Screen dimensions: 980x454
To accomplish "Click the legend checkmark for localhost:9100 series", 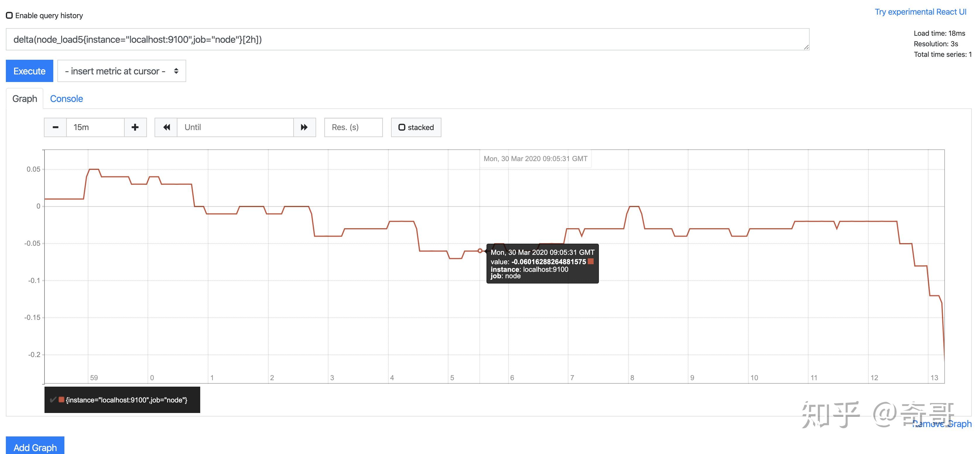I will click(x=53, y=400).
